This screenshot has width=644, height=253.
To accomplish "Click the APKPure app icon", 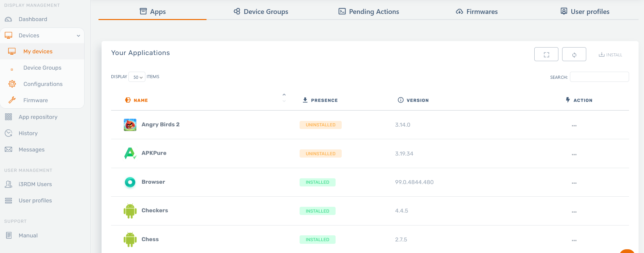I will pos(130,153).
